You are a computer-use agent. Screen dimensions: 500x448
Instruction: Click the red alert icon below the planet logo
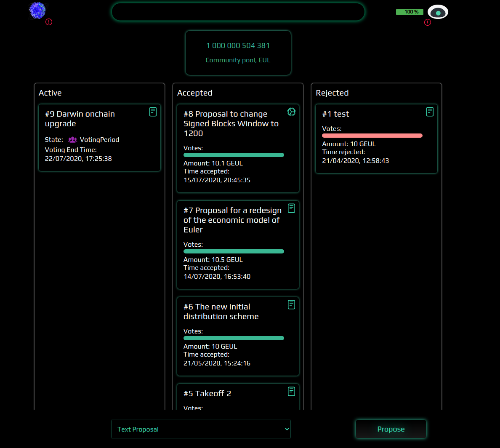[49, 22]
